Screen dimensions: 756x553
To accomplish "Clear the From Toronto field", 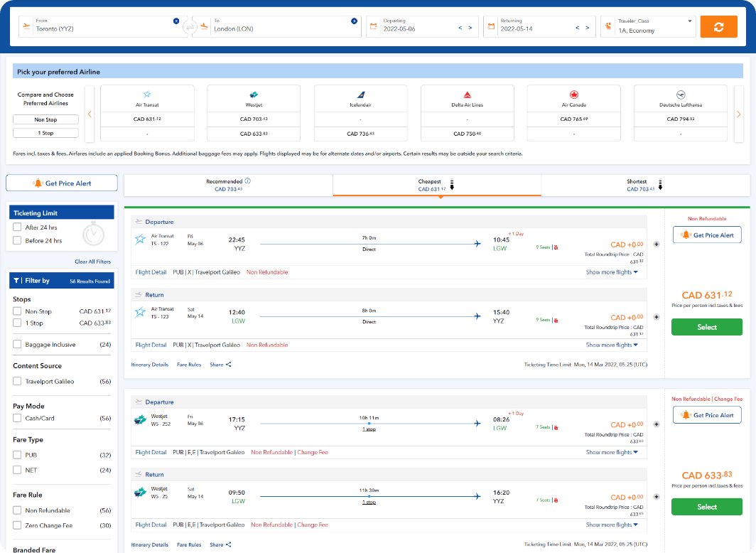I will pos(176,21).
